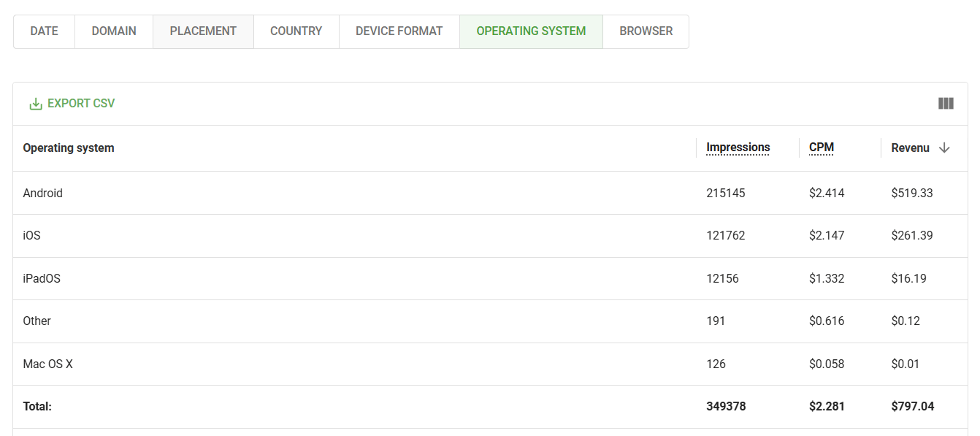Select the Country tab
Screen dimensions: 980x436
point(296,31)
